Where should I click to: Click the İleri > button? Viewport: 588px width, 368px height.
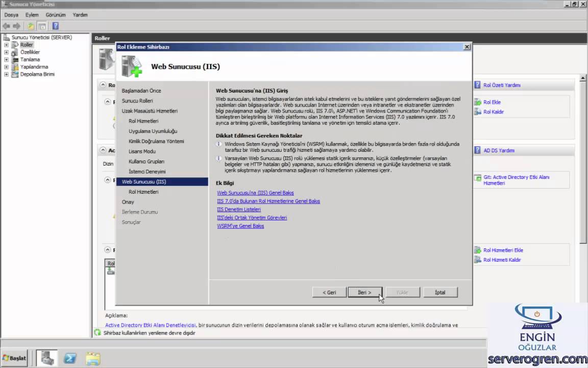tap(365, 292)
